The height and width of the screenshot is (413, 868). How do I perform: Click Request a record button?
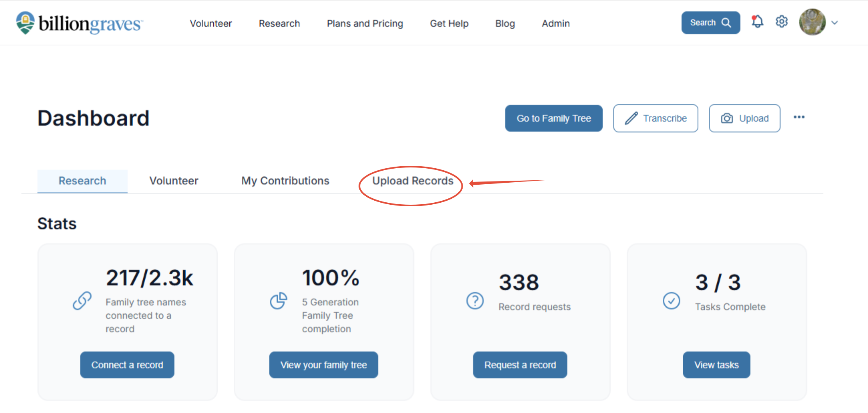tap(520, 365)
